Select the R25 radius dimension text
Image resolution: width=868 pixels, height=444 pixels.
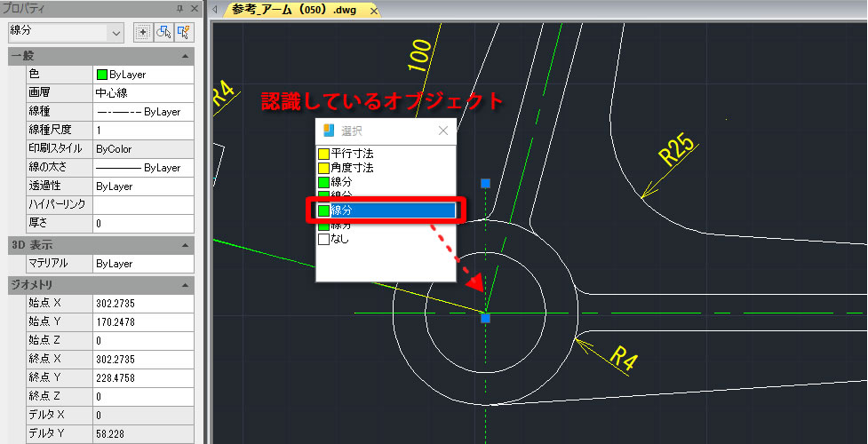click(676, 149)
